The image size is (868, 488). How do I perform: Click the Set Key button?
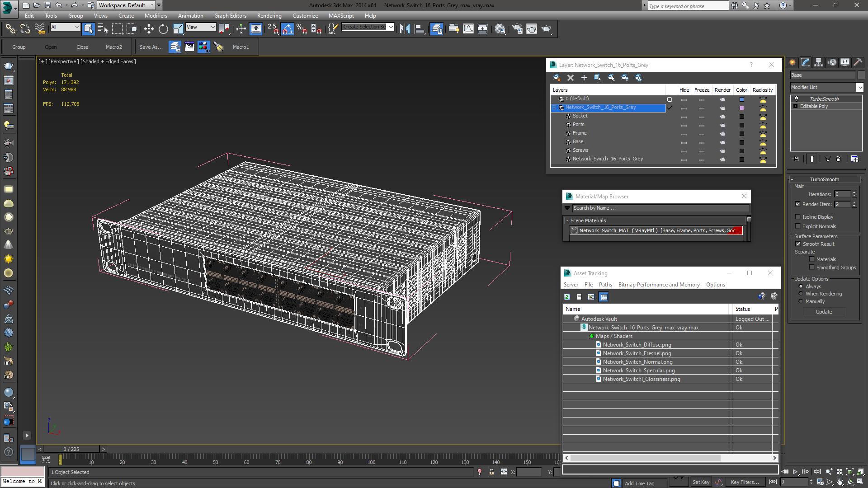tap(701, 482)
